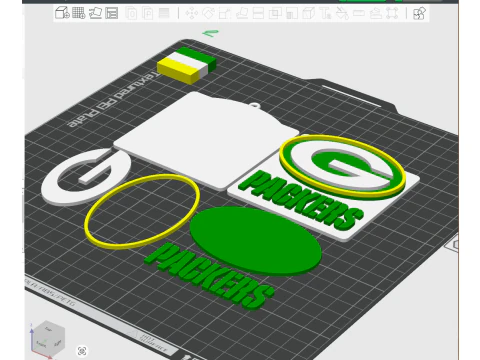Viewport: 480px width, 360px height.
Task: Arrange all objects on the plate
Action: click(x=112, y=13)
